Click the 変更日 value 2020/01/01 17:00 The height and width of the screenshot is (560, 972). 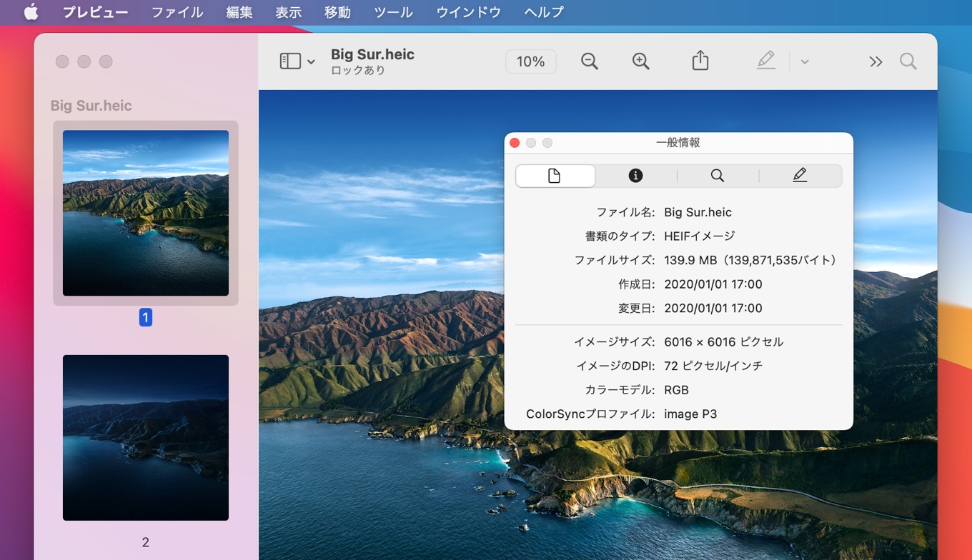713,308
